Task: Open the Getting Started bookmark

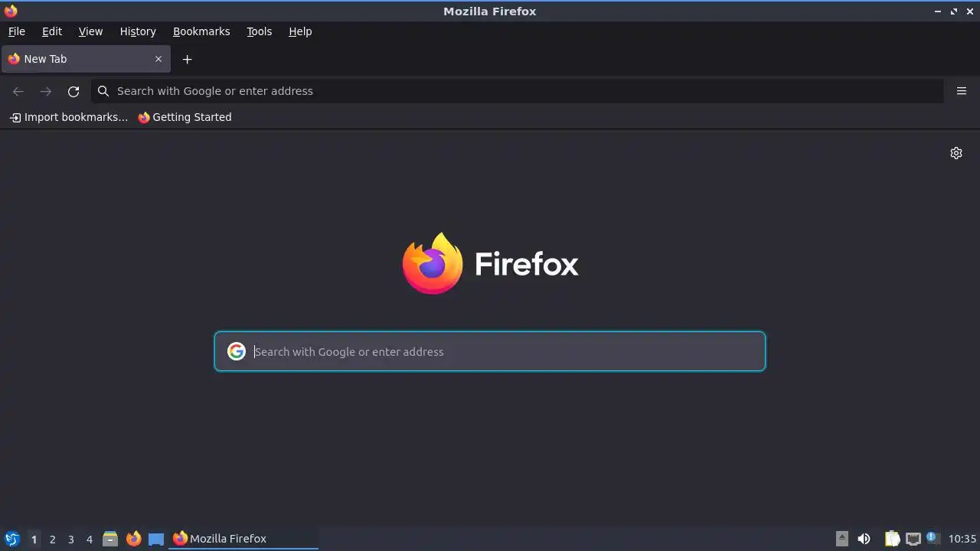Action: point(185,117)
